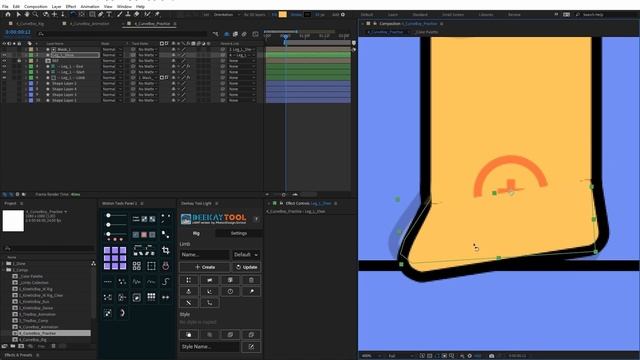Select the Hand tool
The image size is (640, 360).
[27, 14]
